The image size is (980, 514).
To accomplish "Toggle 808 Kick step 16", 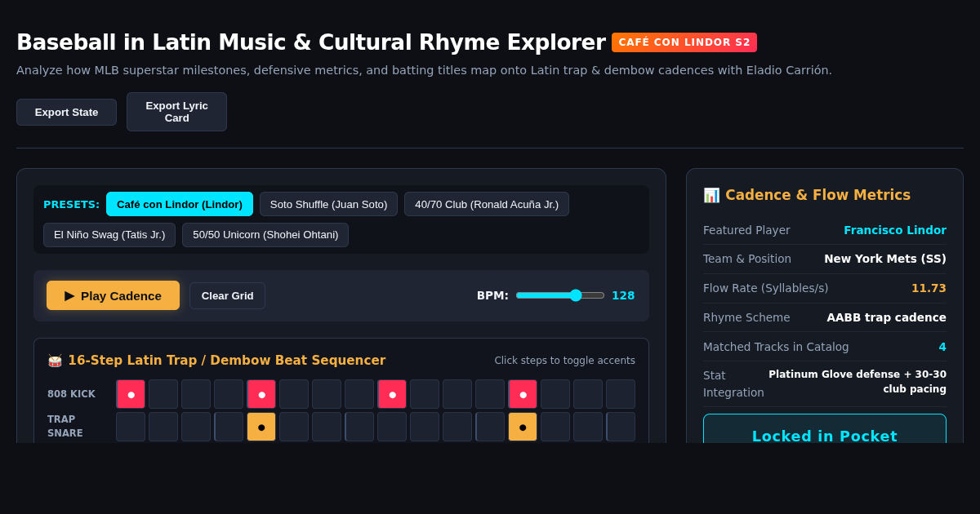I will [621, 394].
